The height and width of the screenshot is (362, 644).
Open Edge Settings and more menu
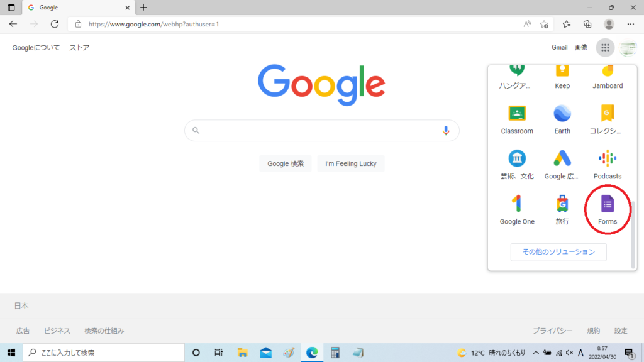(x=630, y=25)
